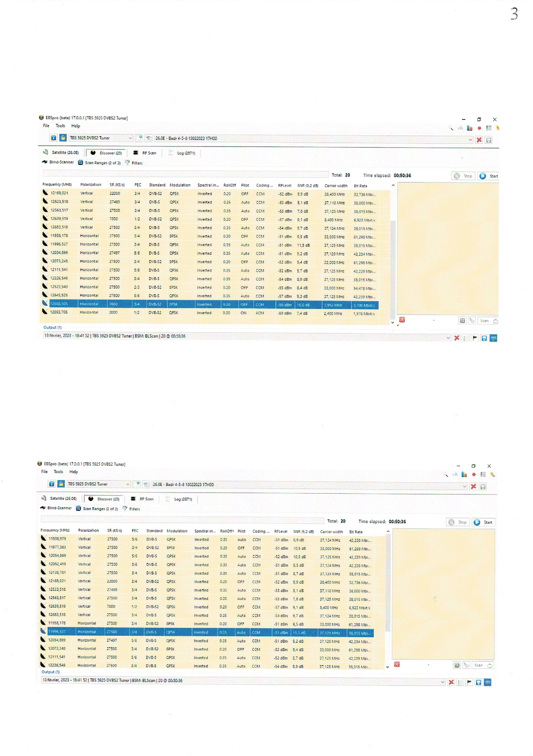The width and height of the screenshot is (533, 756).
Task: Open satellite profile dropdown in lower EBSpro window
Action: tap(309, 485)
